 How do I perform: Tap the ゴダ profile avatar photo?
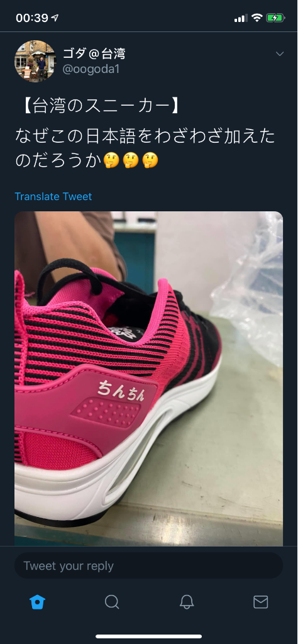pyautogui.click(x=35, y=61)
